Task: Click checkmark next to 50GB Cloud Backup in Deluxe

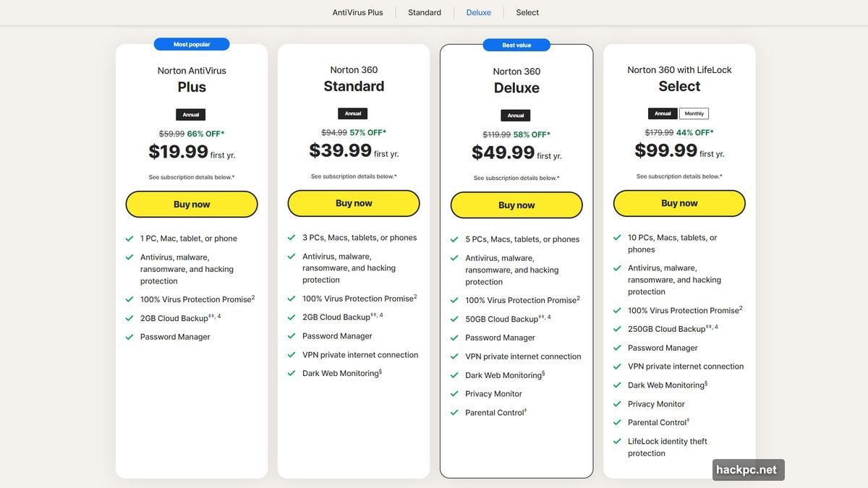Action: (x=454, y=318)
